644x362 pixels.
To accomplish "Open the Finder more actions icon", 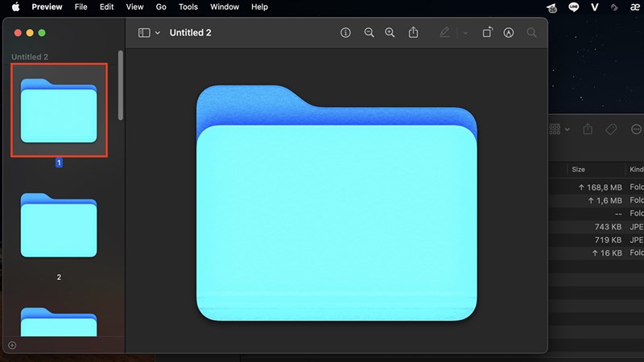I will (x=636, y=130).
